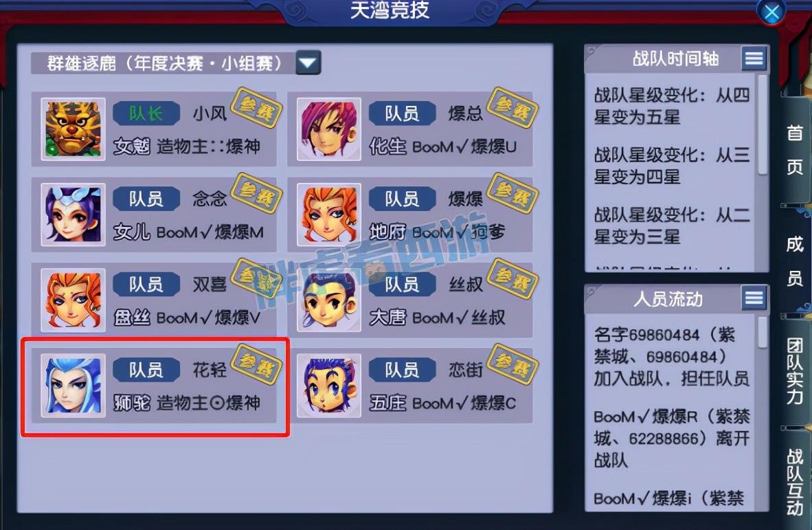This screenshot has width=812, height=530.
Task: Go to the 团队实力 side tab
Action: [x=795, y=371]
